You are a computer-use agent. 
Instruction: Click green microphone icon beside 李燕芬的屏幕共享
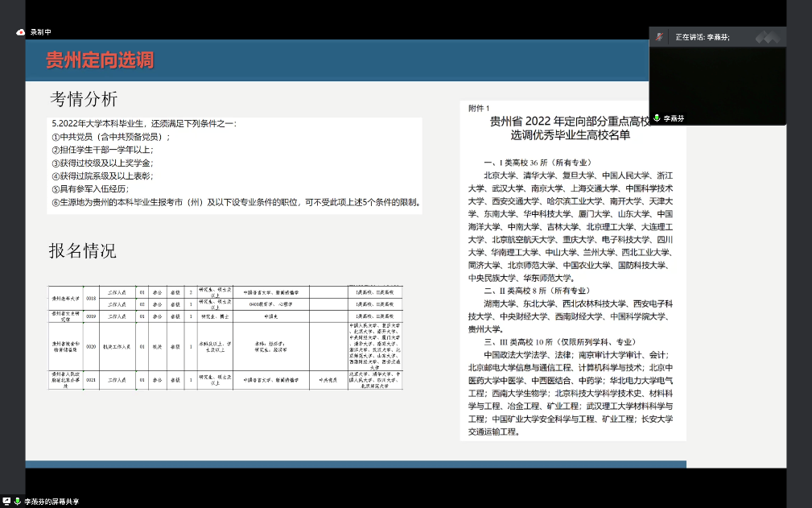pyautogui.click(x=17, y=502)
